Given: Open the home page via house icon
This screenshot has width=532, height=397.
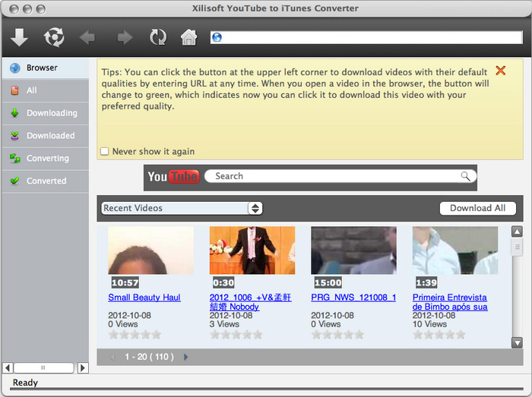Looking at the screenshot, I should [x=188, y=37].
